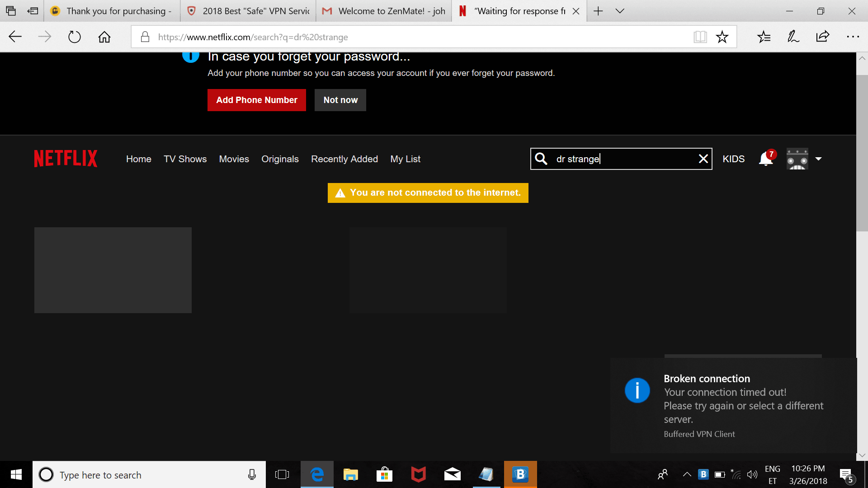Open Netflix notifications bell
The height and width of the screenshot is (488, 868).
tap(766, 159)
